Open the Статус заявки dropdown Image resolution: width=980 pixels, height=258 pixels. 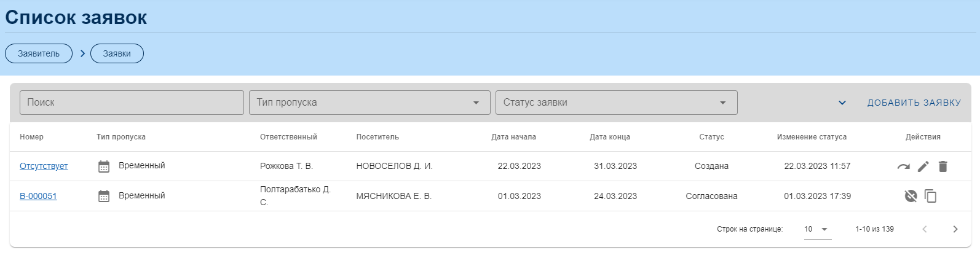click(x=616, y=103)
